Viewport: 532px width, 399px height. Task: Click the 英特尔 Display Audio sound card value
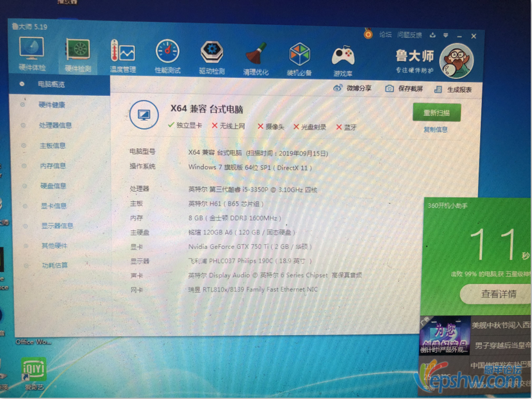pos(275,275)
